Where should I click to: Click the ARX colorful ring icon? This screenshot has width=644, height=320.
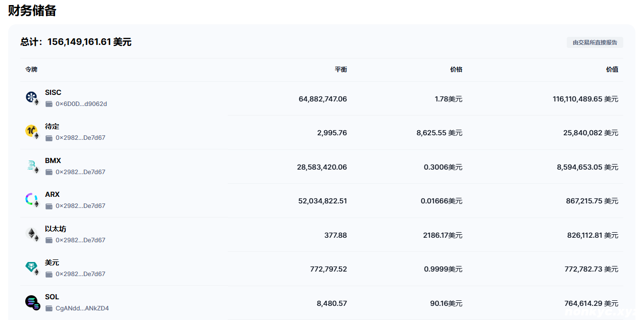[31, 199]
